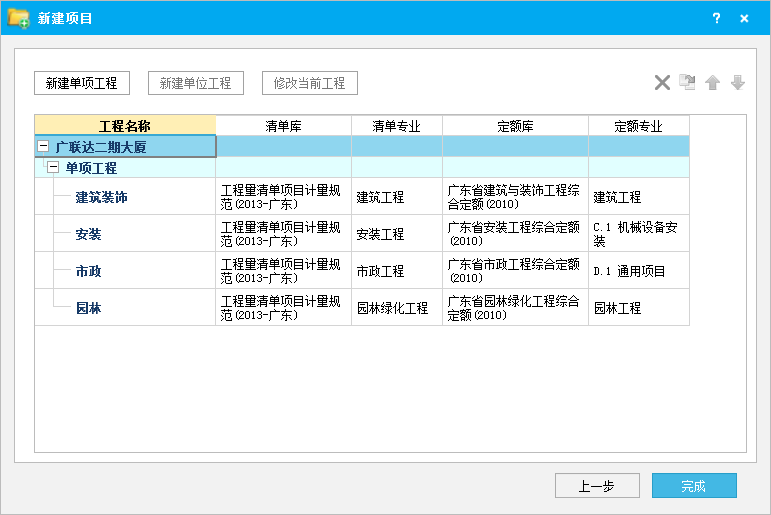Click the 完成 button to finish
The width and height of the screenshot is (771, 515).
click(694, 486)
